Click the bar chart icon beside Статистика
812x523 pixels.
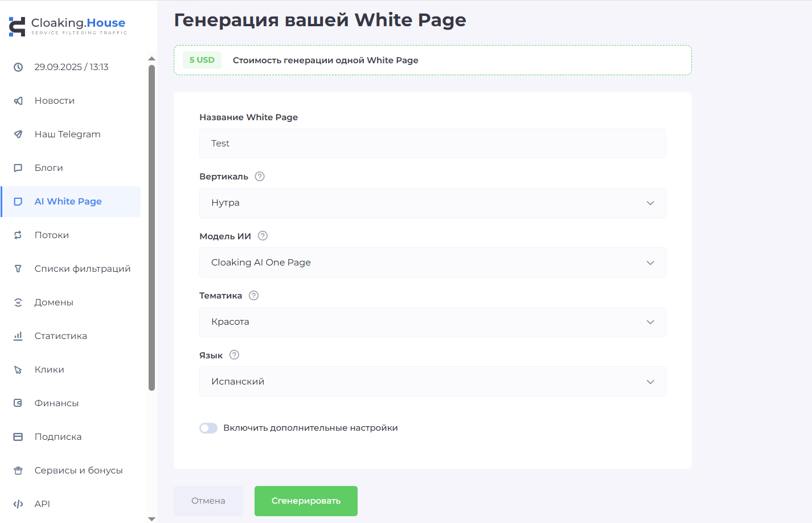pyautogui.click(x=18, y=336)
